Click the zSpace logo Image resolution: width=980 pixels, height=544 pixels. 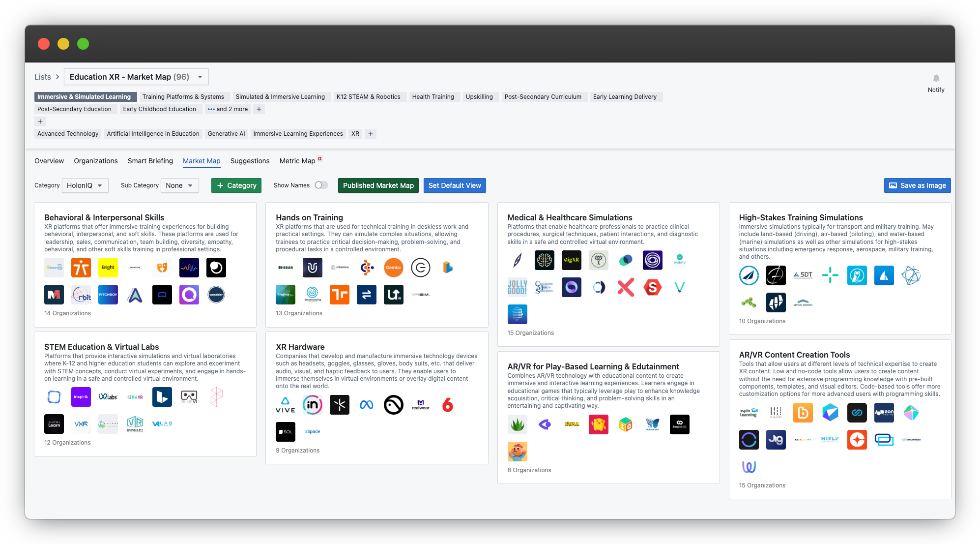[312, 432]
